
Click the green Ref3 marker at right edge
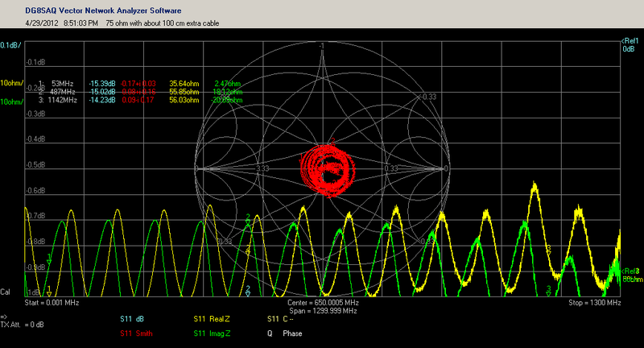(631, 271)
